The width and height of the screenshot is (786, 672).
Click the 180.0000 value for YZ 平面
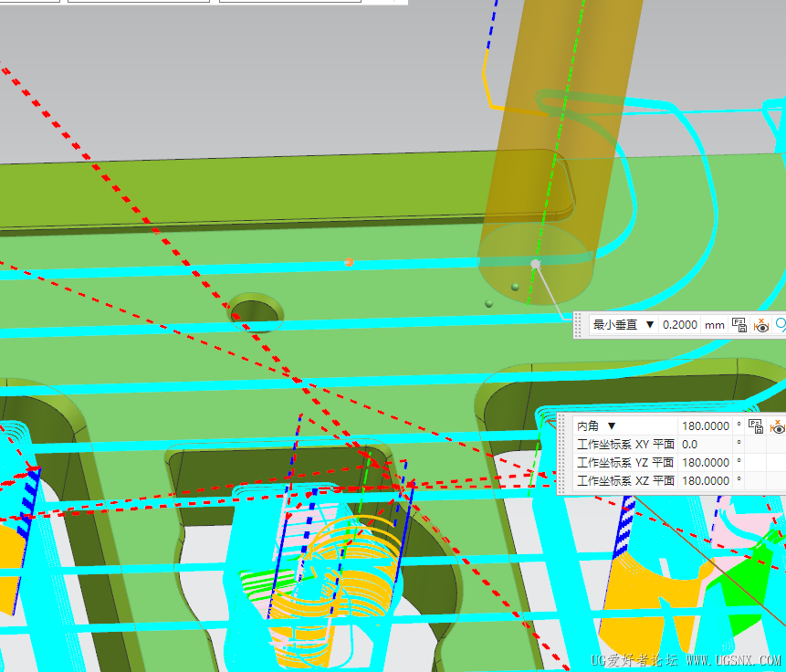tap(706, 462)
